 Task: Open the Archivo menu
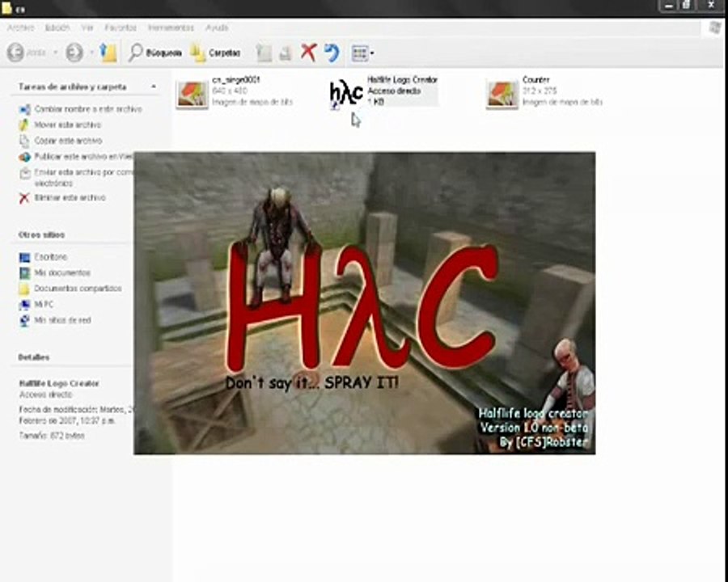coord(20,27)
